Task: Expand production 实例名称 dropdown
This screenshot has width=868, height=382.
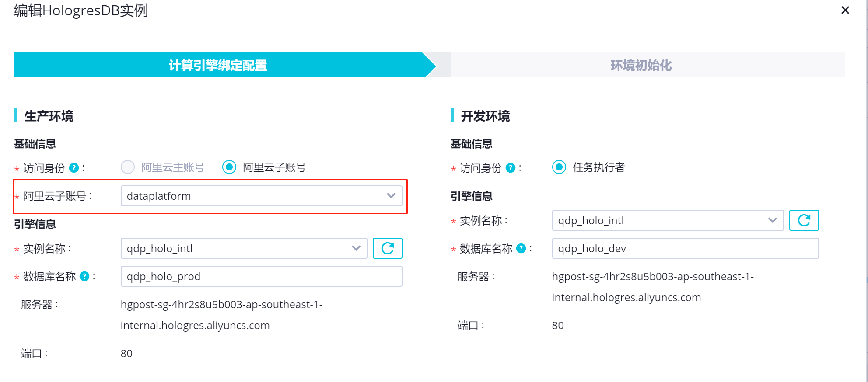Action: point(244,248)
